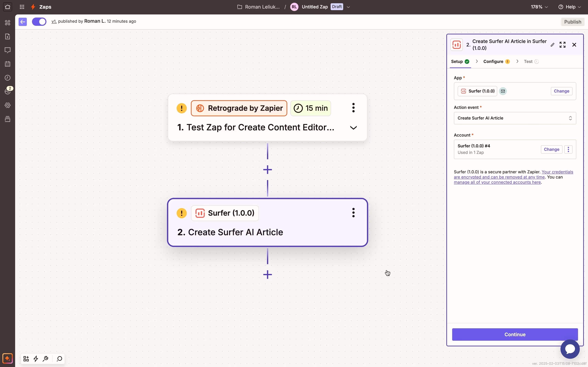
Task: Open the sidebar versions stack icon
Action: tap(8, 119)
